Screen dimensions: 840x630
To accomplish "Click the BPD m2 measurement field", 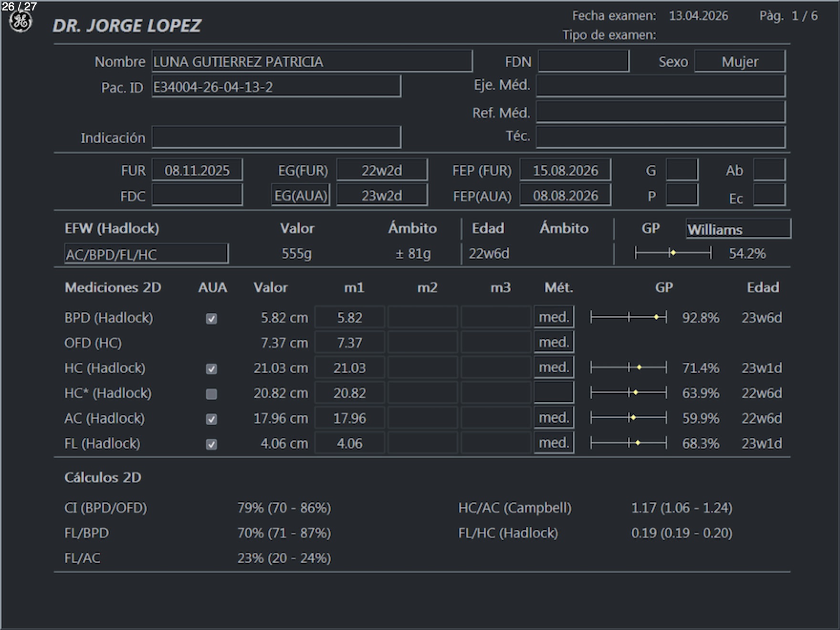I will (423, 317).
